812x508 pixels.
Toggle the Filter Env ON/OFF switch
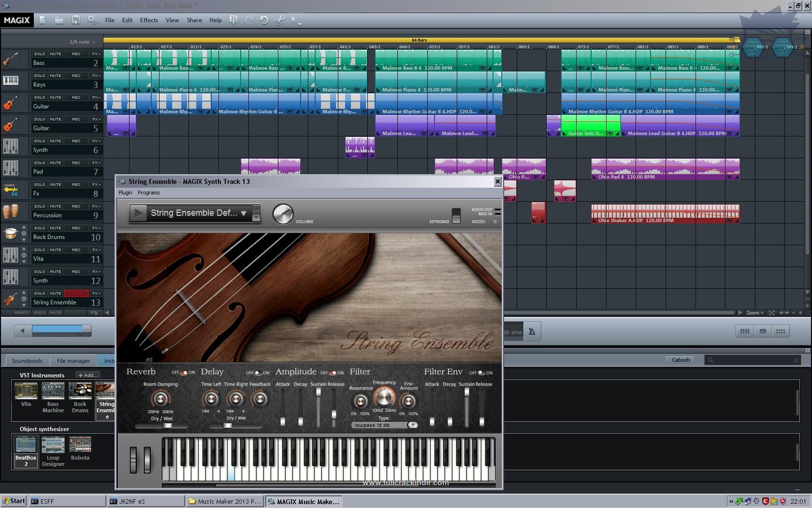(x=481, y=373)
